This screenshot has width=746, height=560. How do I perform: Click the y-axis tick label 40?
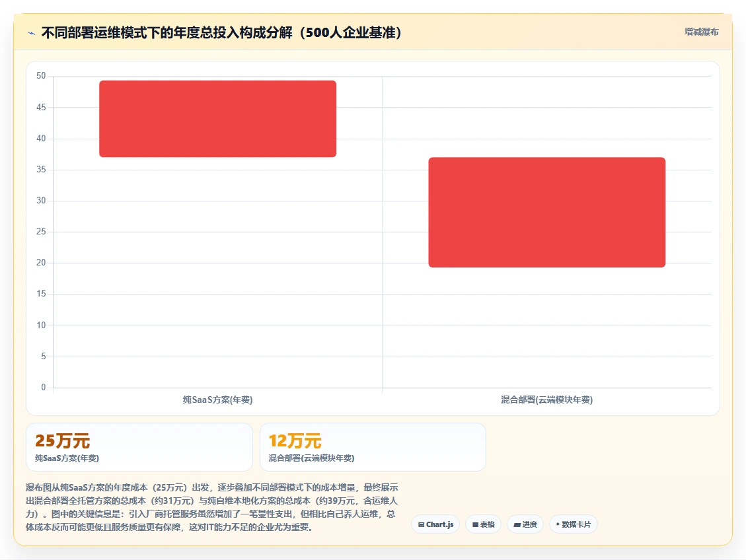point(41,138)
